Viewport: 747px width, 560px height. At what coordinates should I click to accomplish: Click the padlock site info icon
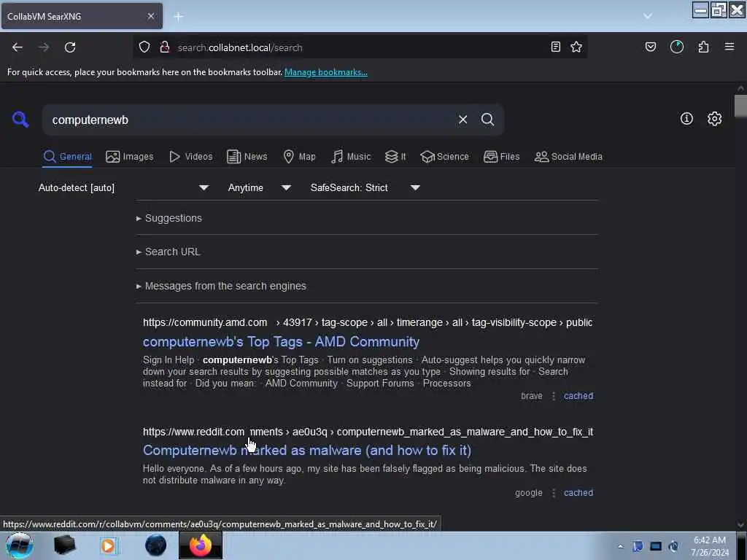[165, 47]
